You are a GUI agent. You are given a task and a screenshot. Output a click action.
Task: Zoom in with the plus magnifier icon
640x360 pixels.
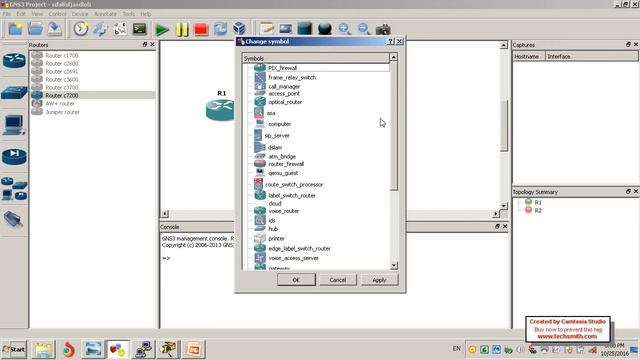tap(344, 29)
